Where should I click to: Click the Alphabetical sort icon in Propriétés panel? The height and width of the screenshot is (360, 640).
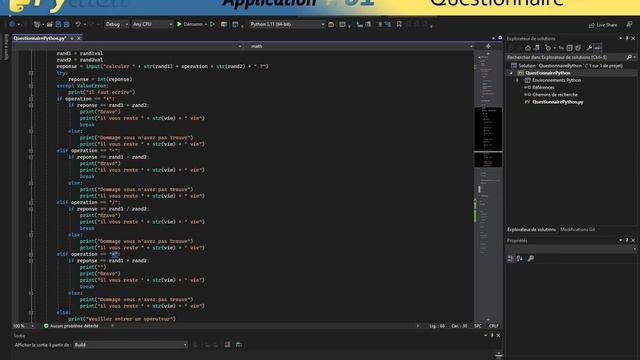(x=520, y=258)
